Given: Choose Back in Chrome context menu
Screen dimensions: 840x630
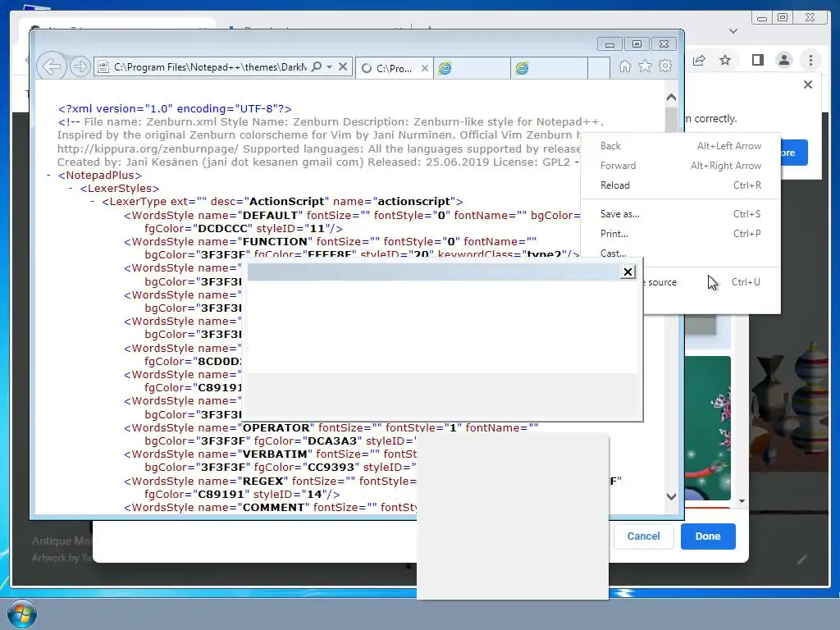Looking at the screenshot, I should (x=680, y=146).
